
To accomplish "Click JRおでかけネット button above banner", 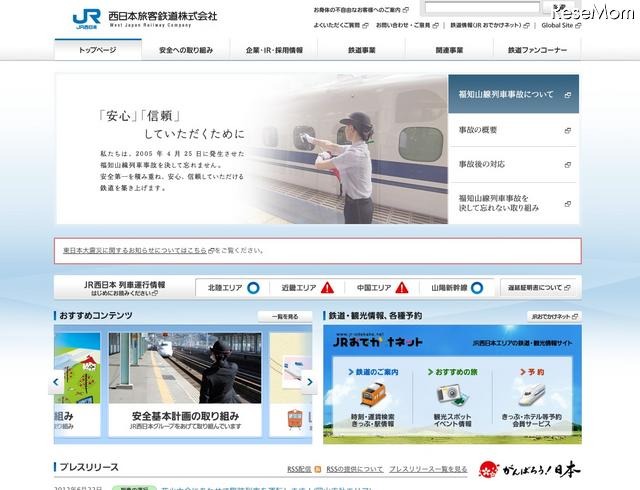I will (x=554, y=316).
